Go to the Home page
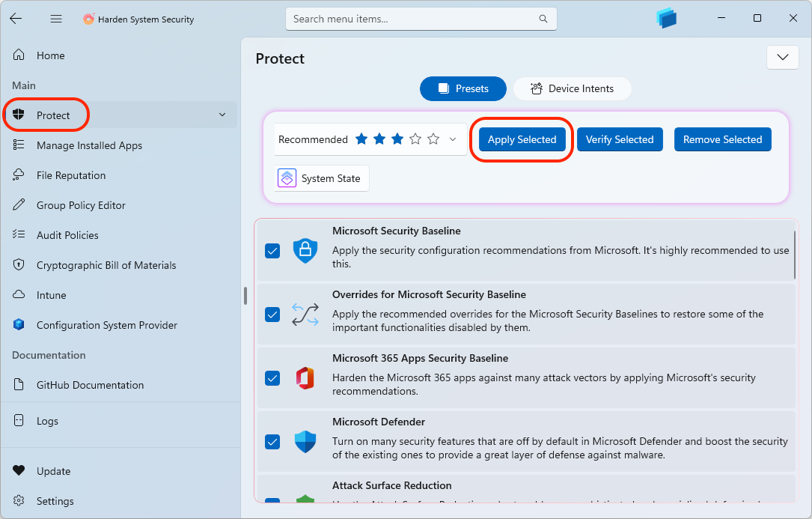 pyautogui.click(x=120, y=55)
